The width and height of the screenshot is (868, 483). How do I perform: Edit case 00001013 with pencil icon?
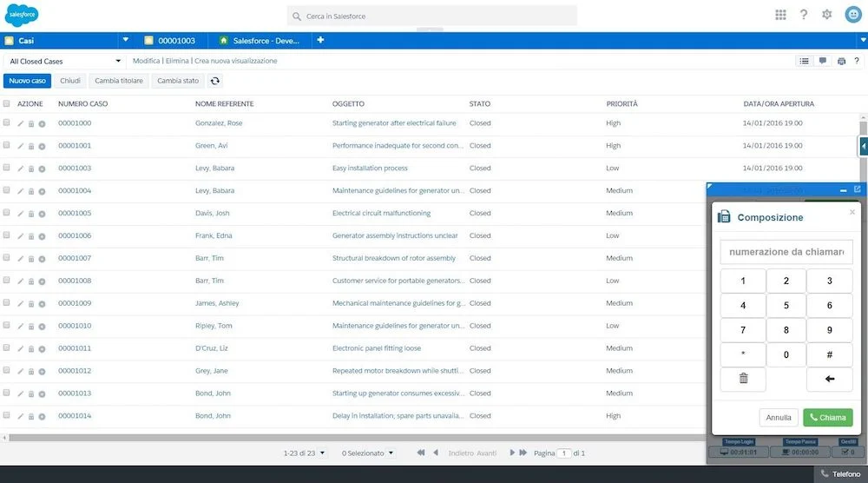click(x=21, y=394)
